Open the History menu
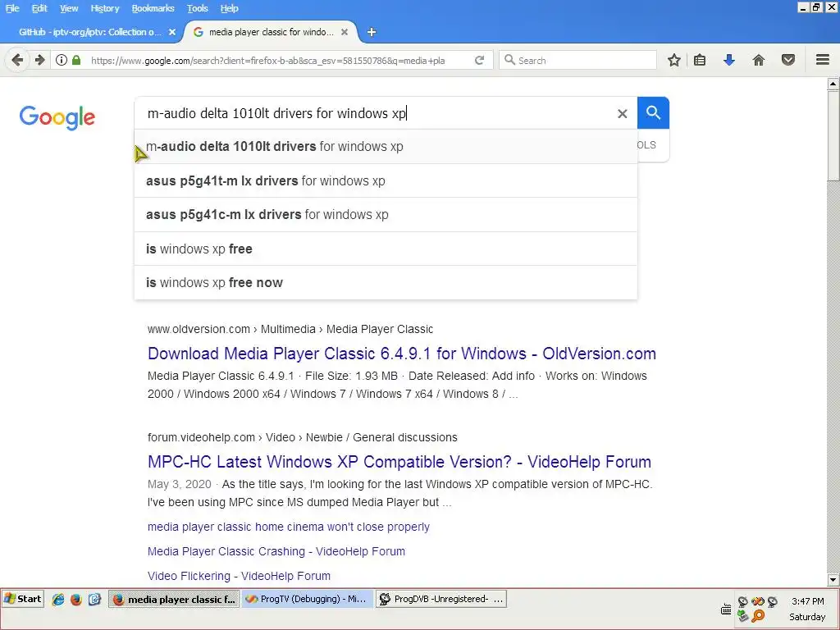The height and width of the screenshot is (630, 840). (104, 8)
